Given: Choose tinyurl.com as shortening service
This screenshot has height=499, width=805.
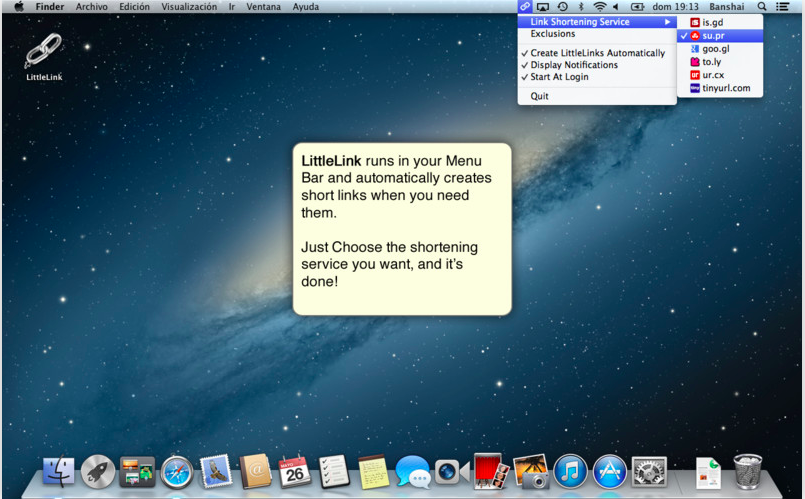Looking at the screenshot, I should tap(720, 88).
